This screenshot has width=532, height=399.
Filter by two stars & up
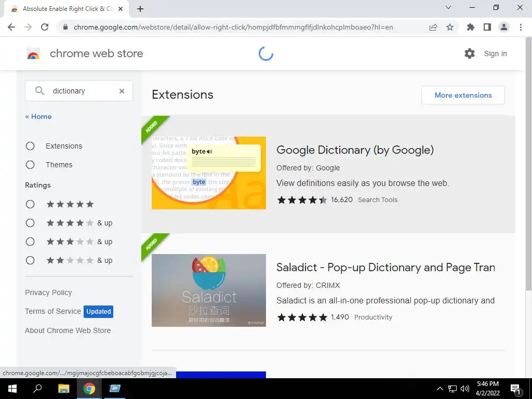30,260
